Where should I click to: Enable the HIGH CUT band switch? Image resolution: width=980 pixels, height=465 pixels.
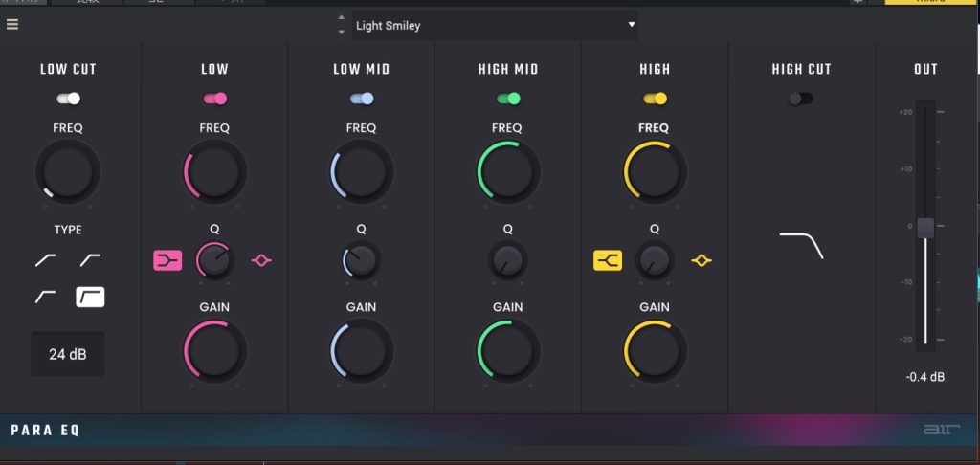(801, 99)
